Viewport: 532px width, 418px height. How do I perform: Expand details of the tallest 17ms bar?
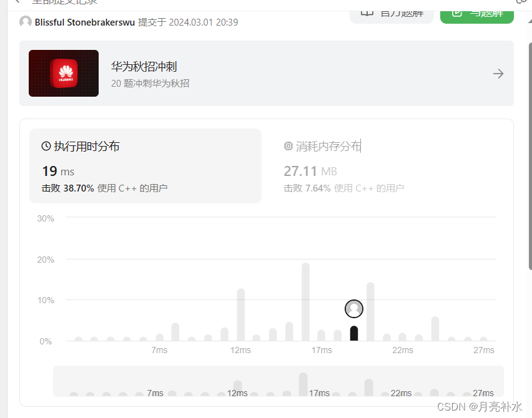click(x=305, y=303)
